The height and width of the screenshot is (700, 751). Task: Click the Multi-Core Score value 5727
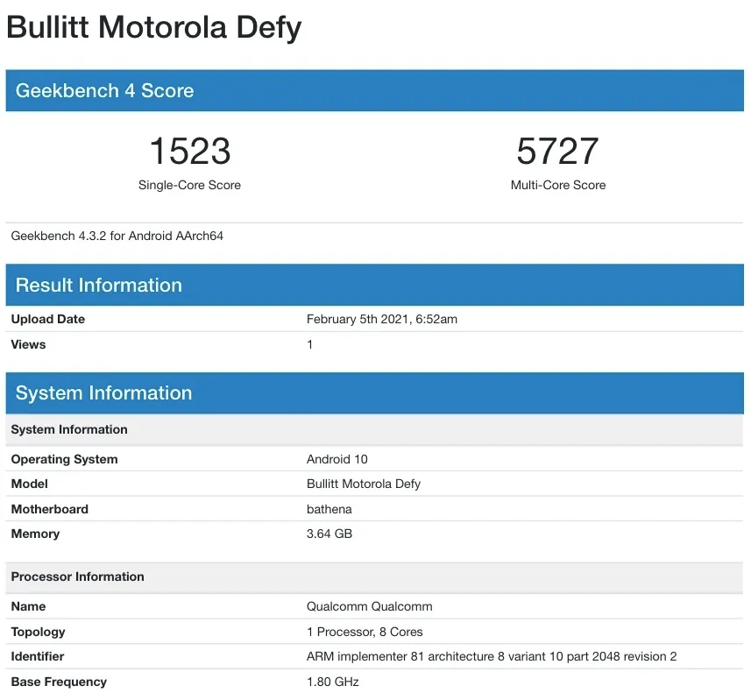pyautogui.click(x=558, y=151)
